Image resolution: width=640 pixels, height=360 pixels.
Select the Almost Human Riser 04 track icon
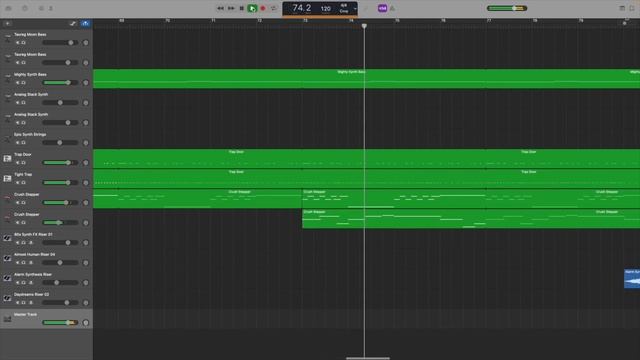pos(8,258)
